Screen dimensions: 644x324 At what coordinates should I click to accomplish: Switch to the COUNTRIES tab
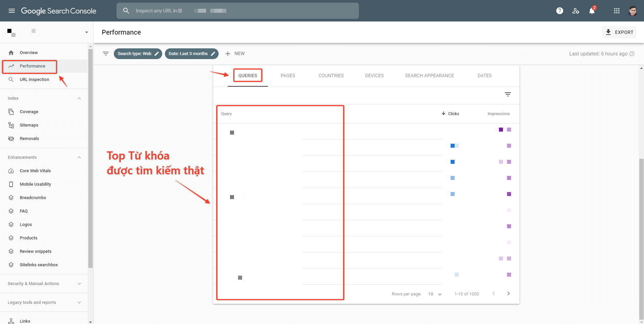coord(331,76)
